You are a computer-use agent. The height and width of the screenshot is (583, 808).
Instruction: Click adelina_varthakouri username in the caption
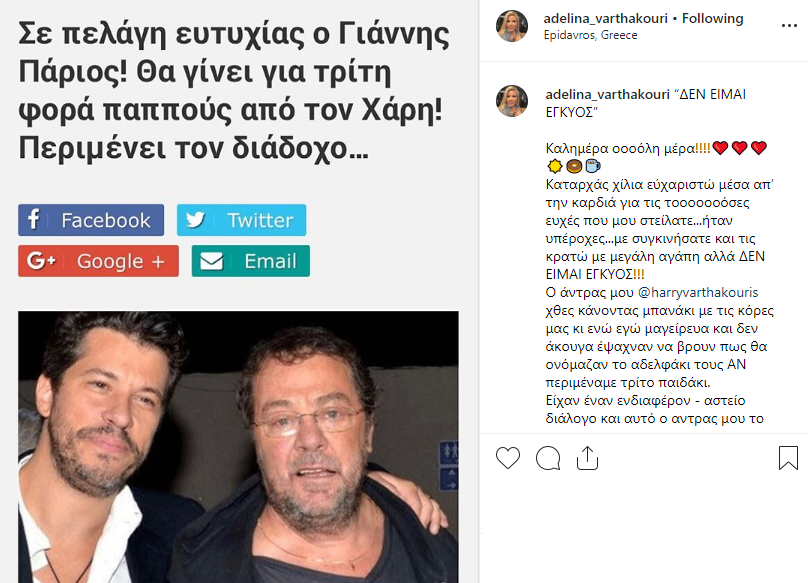pos(608,94)
